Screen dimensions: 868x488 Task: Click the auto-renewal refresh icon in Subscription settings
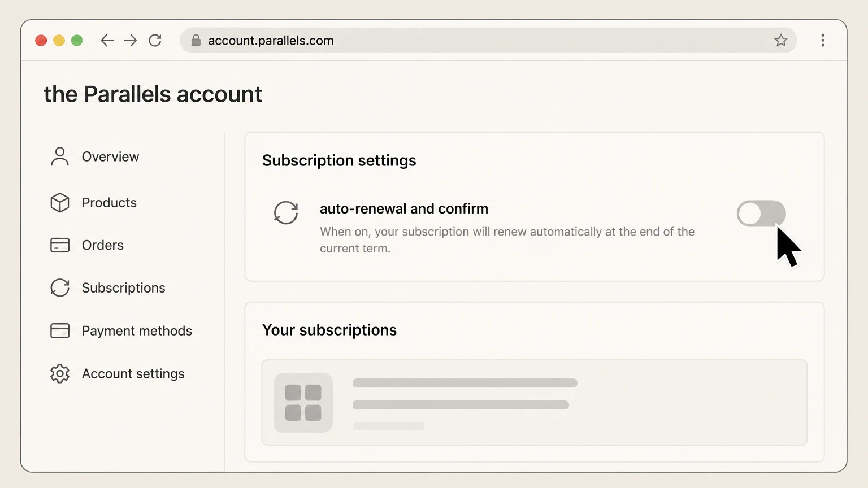click(286, 213)
